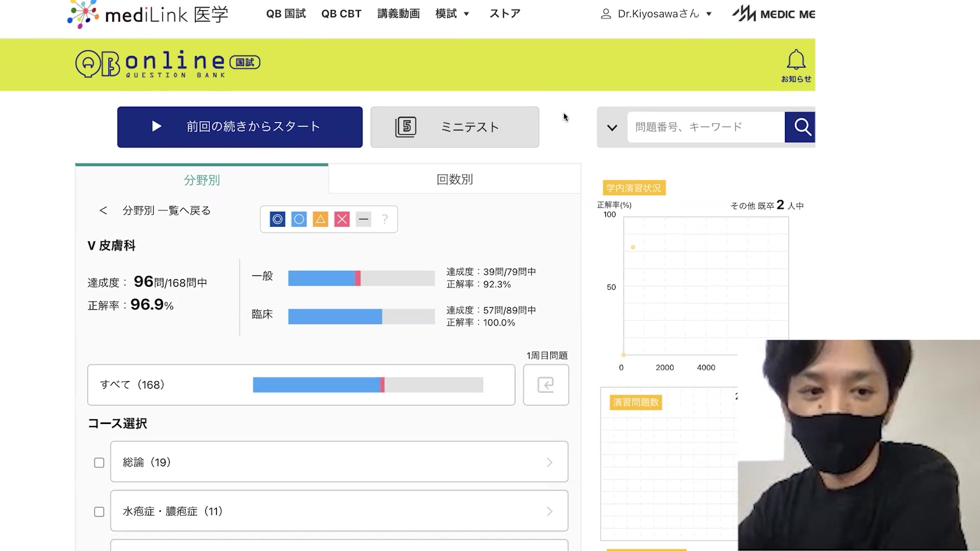The width and height of the screenshot is (980, 551).
Task: Open the 模試 dropdown menu
Action: pyautogui.click(x=452, y=14)
